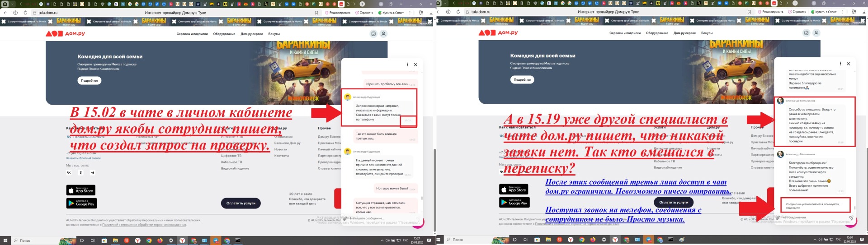This screenshot has width=868, height=245.
Task: Open App Store badge in left footer
Action: (81, 190)
